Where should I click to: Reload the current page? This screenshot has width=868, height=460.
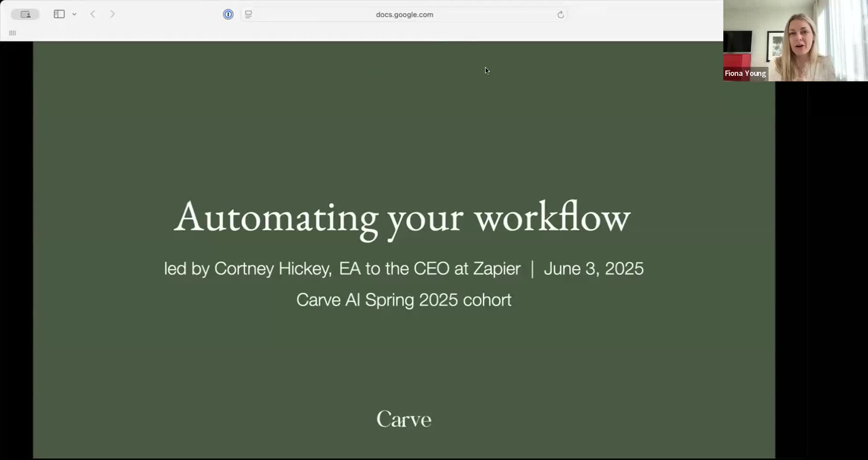tap(561, 15)
